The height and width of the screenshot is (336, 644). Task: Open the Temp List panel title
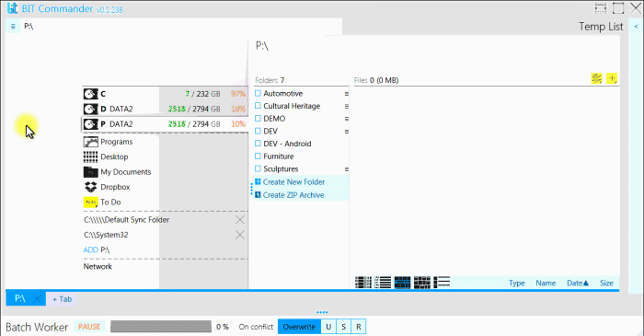[601, 27]
